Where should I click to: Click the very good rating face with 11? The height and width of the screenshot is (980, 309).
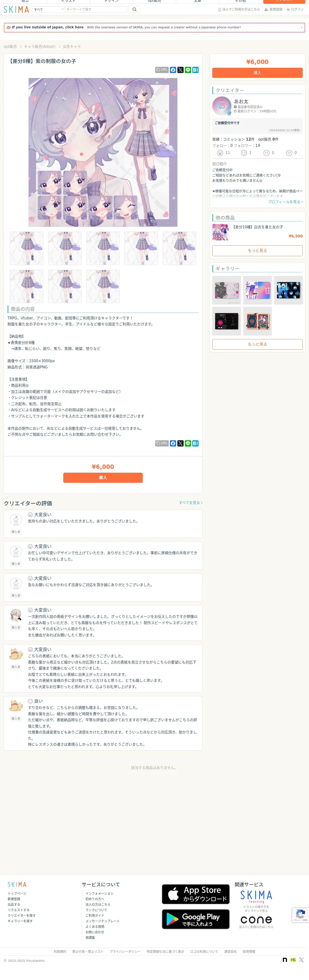click(x=220, y=153)
